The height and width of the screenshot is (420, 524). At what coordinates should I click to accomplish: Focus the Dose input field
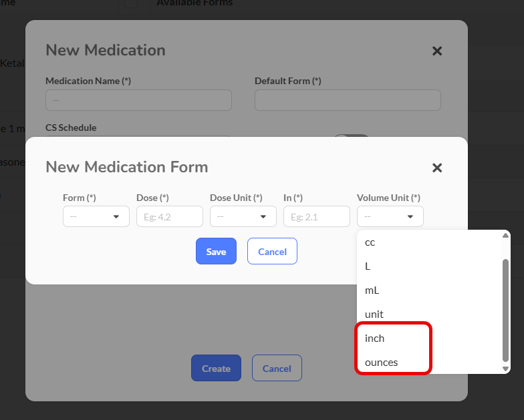point(170,216)
